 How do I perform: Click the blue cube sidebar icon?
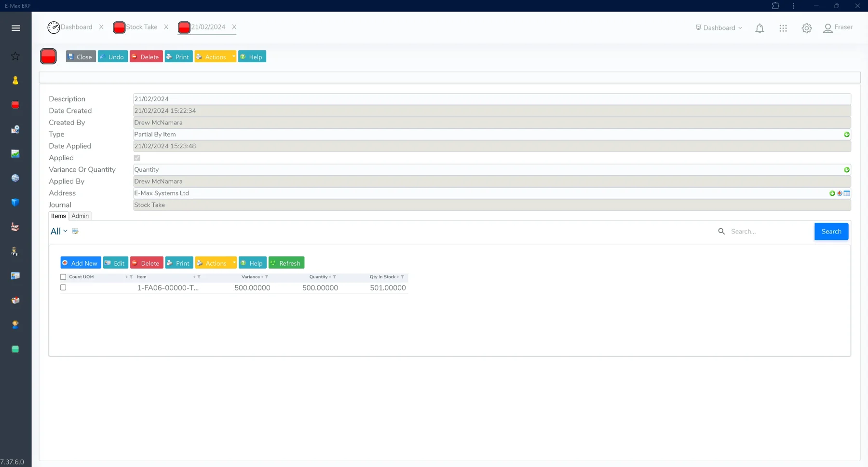point(15,203)
